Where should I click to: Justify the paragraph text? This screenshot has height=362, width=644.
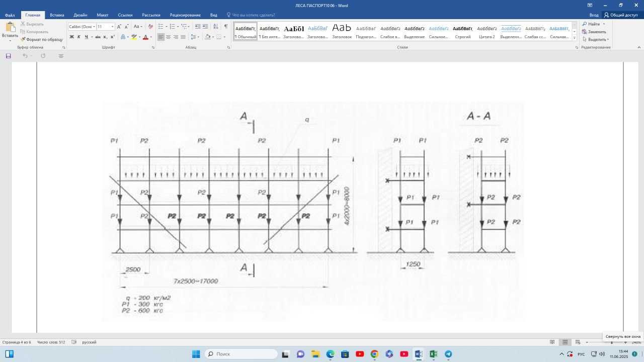point(183,37)
